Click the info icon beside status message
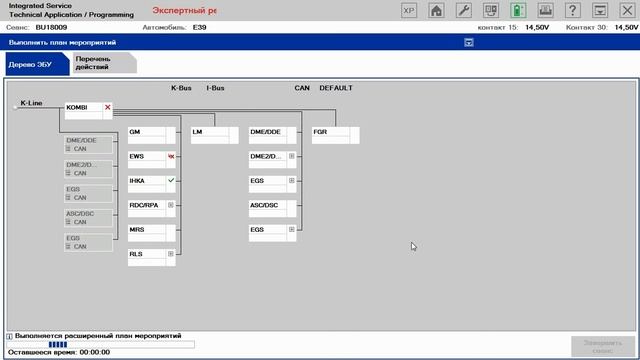640x360 pixels. point(9,336)
